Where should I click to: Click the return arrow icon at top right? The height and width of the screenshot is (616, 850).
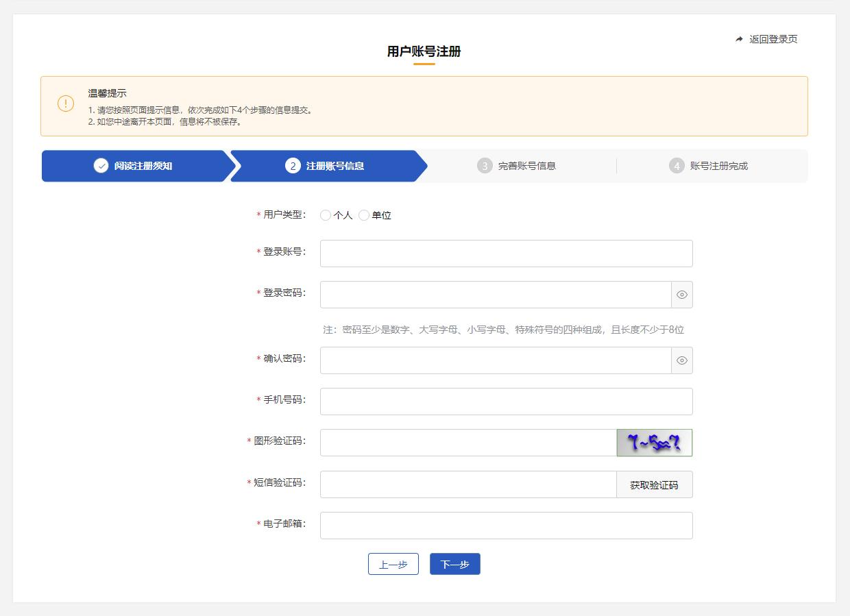pyautogui.click(x=739, y=39)
